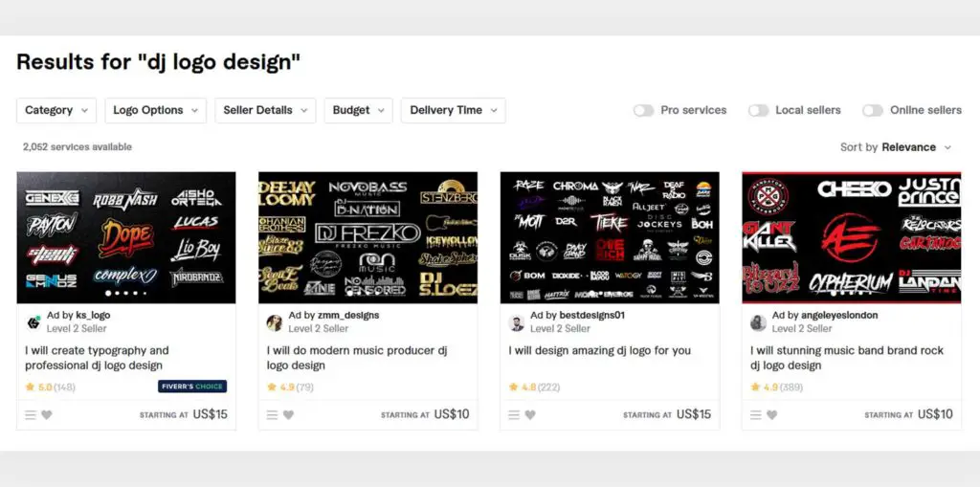The image size is (980, 487).
Task: Click heart icon on ks_logo gig
Action: point(47,414)
